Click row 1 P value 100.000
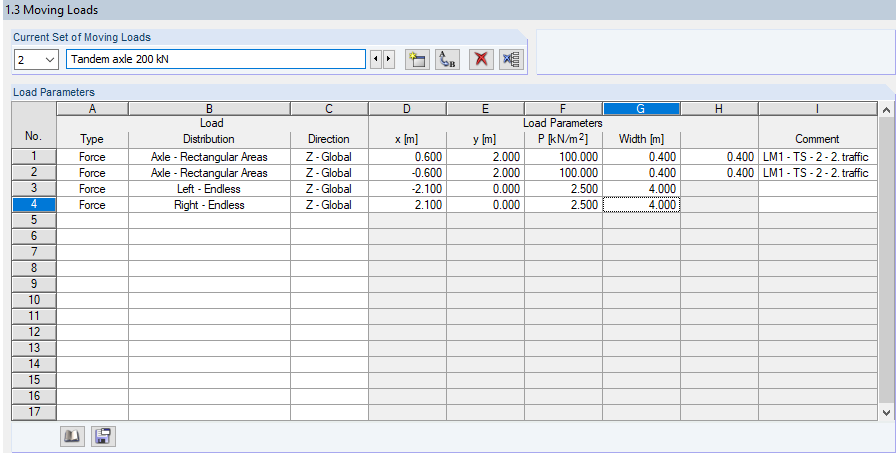896x453 pixels. 563,157
